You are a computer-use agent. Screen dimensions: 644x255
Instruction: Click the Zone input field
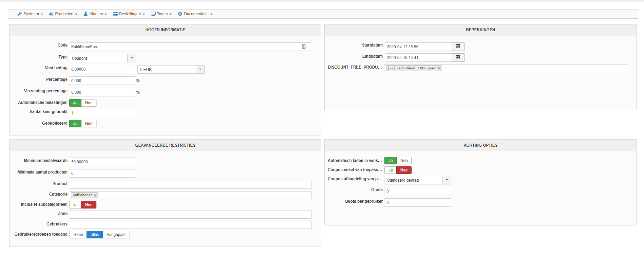click(x=190, y=215)
